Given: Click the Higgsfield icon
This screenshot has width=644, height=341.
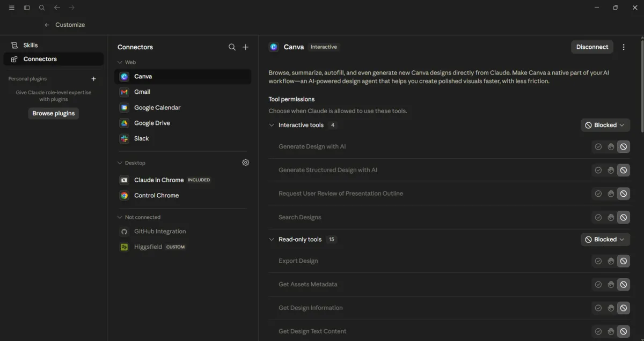Looking at the screenshot, I should [x=124, y=247].
